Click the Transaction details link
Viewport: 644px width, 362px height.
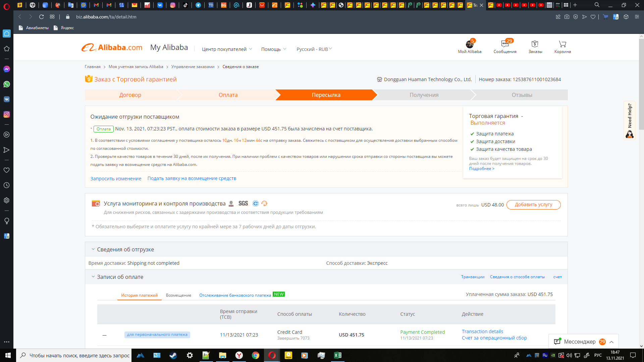[482, 331]
